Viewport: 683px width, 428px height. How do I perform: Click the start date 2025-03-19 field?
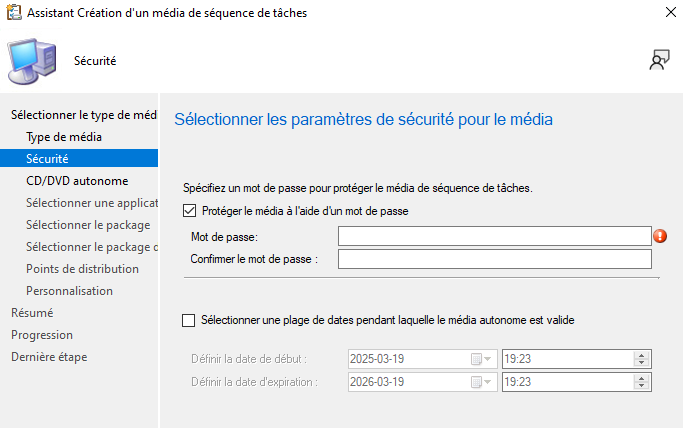pyautogui.click(x=406, y=359)
